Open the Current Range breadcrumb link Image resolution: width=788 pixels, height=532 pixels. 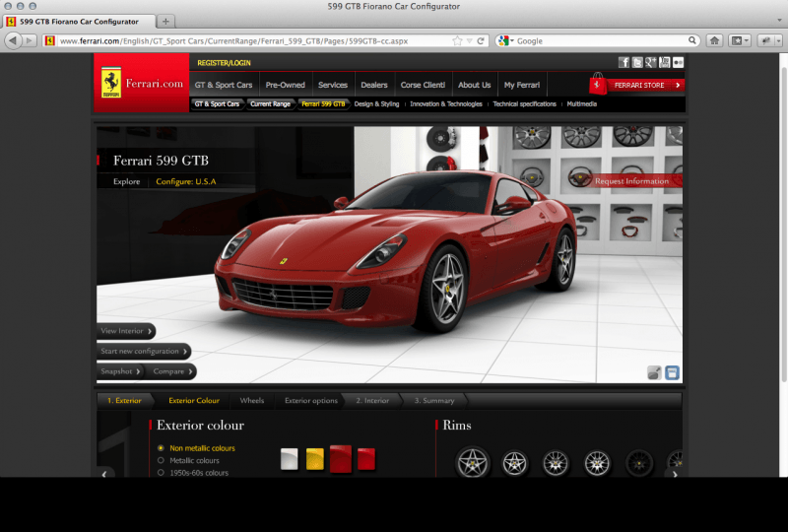[x=270, y=104]
